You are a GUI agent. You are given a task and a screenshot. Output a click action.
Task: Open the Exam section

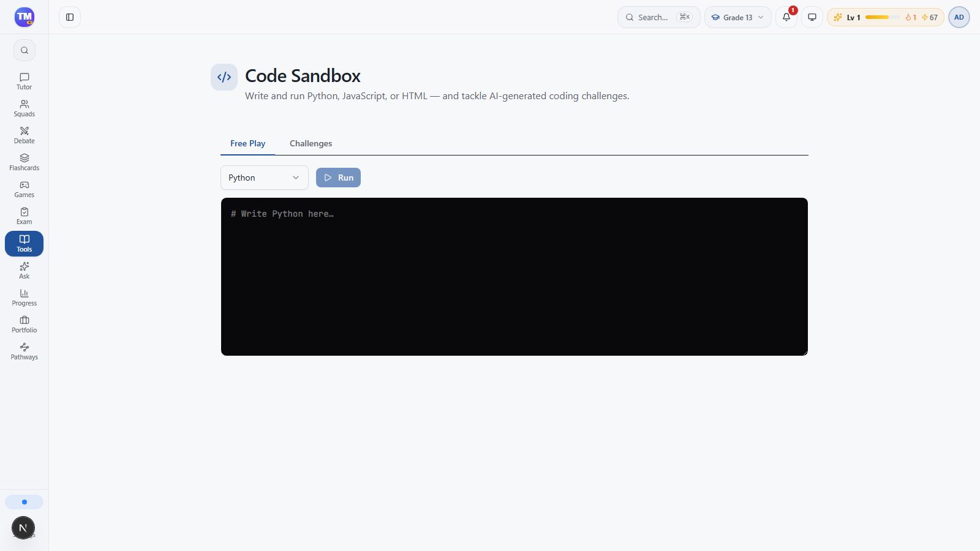(24, 216)
